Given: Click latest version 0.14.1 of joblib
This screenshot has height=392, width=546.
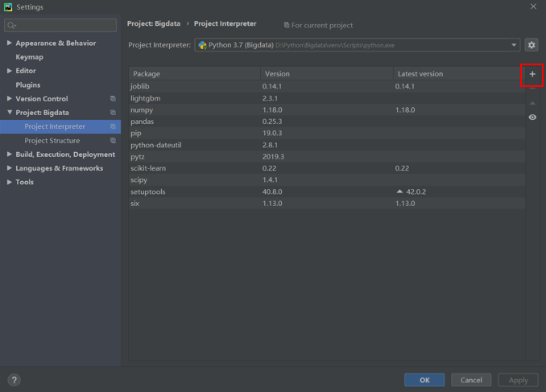Looking at the screenshot, I should (404, 86).
